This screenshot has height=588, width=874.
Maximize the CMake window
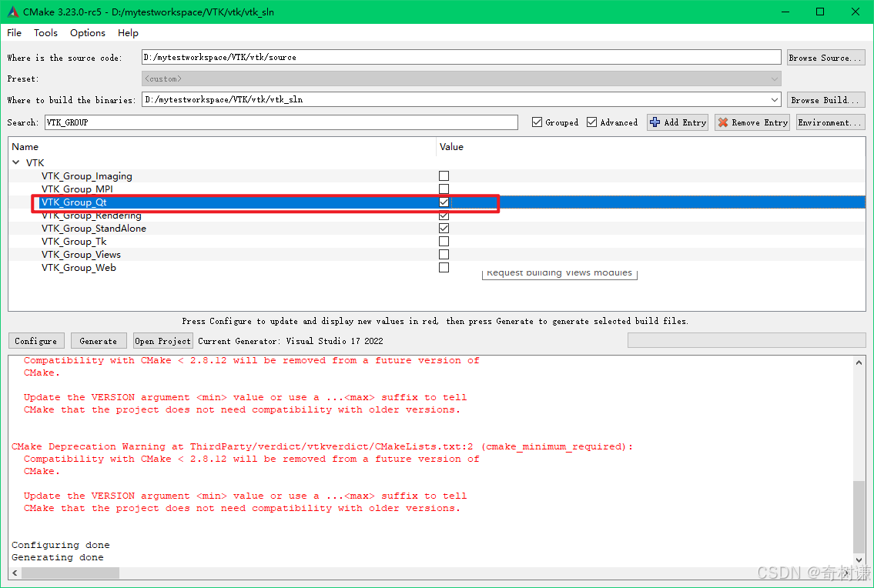[x=821, y=12]
